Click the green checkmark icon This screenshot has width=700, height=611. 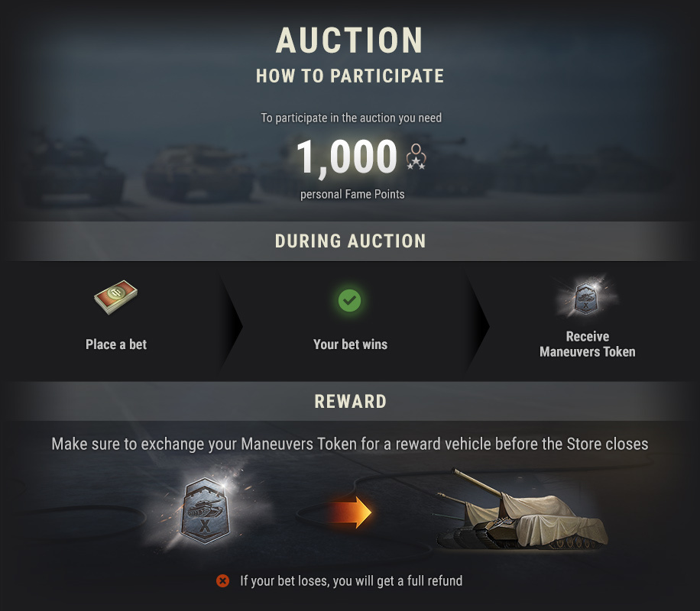tap(350, 300)
